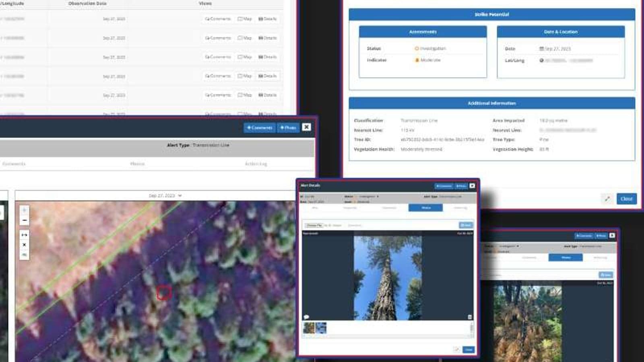Close the map alert window with the X
This screenshot has height=362, width=644.
pos(306,127)
